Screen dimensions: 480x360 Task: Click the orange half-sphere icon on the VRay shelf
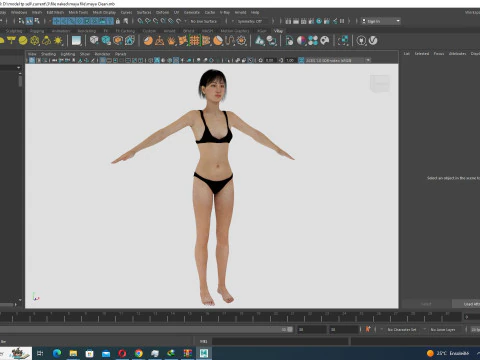(x=148, y=41)
